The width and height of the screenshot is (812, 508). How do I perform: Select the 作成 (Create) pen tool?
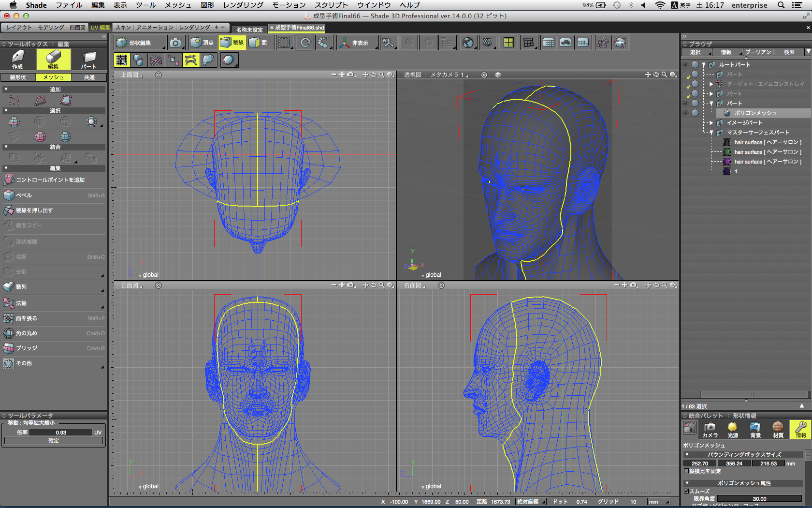click(17, 60)
